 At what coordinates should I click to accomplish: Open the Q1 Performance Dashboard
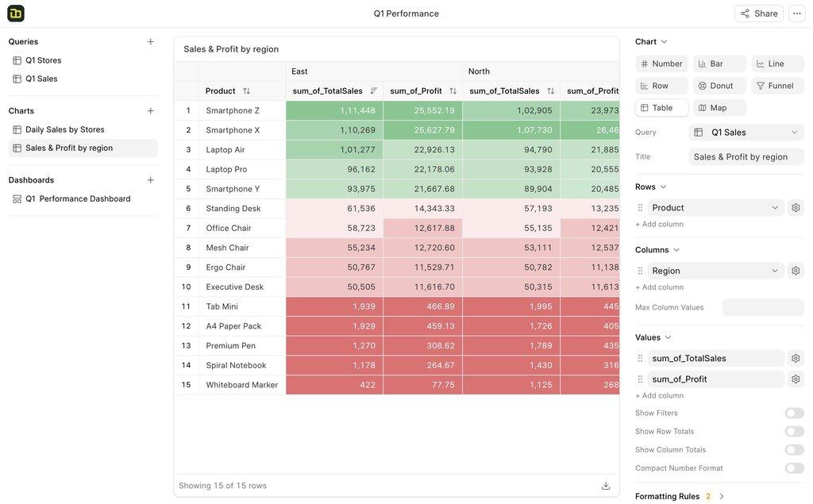click(78, 198)
